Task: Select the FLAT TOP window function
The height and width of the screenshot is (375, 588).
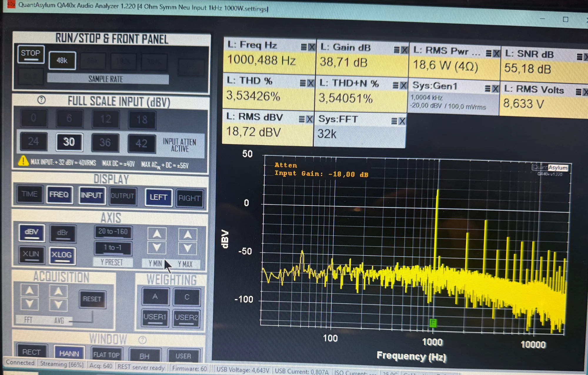Action: (x=107, y=354)
